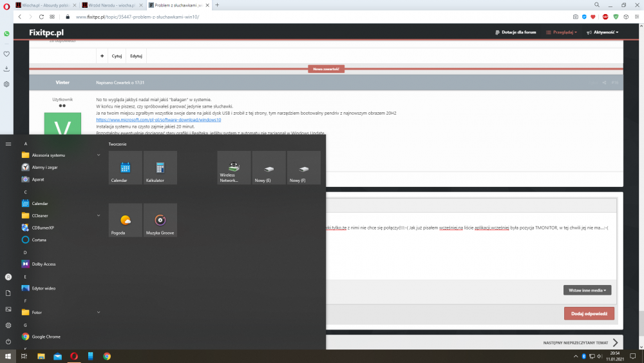This screenshot has height=363, width=644.
Task: Open the Kalkulator tile in Start menu
Action: click(x=160, y=168)
